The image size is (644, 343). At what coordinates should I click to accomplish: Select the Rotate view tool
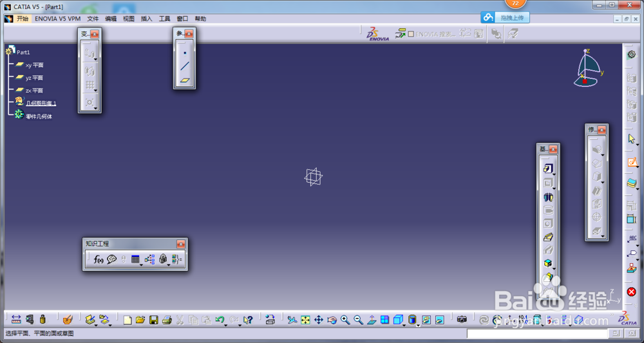tap(332, 320)
